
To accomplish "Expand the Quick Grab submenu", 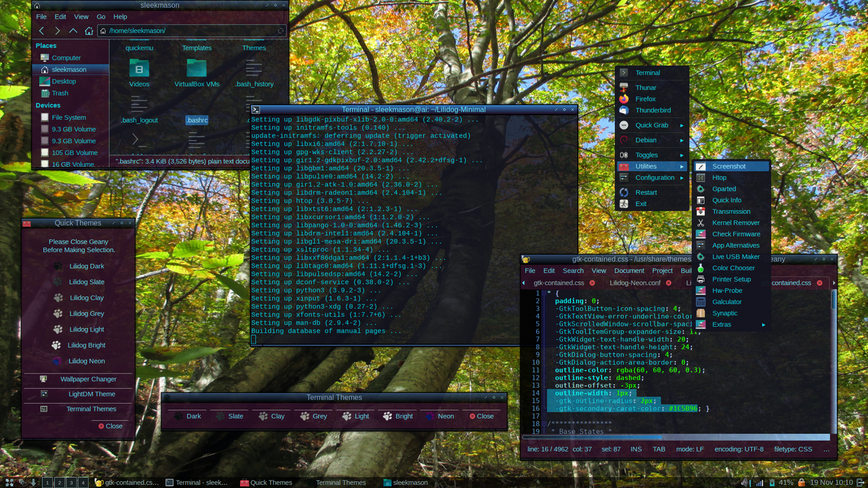I will coord(652,125).
